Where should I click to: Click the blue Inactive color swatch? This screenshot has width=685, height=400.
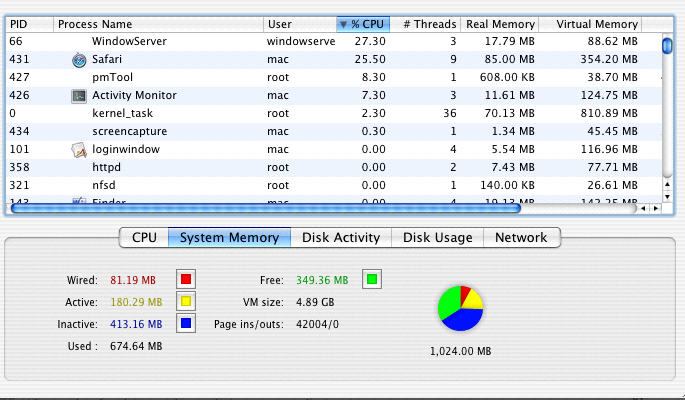click(x=186, y=323)
